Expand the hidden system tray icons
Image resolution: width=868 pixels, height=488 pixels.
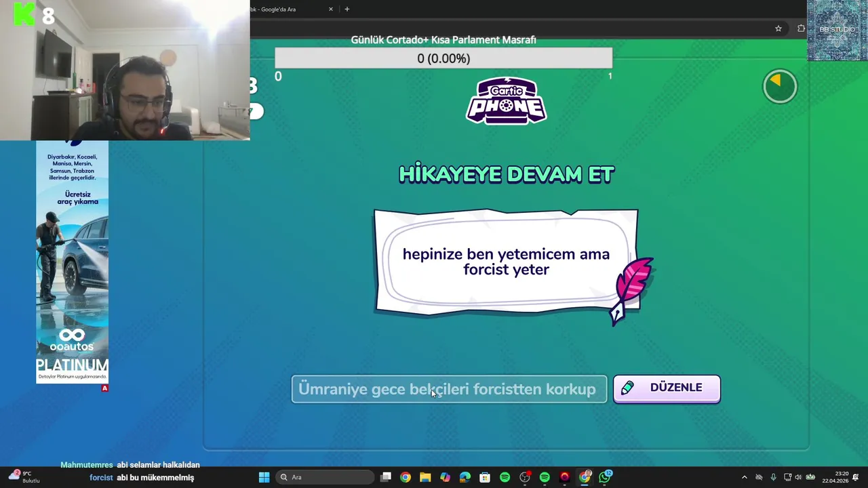coord(744,477)
